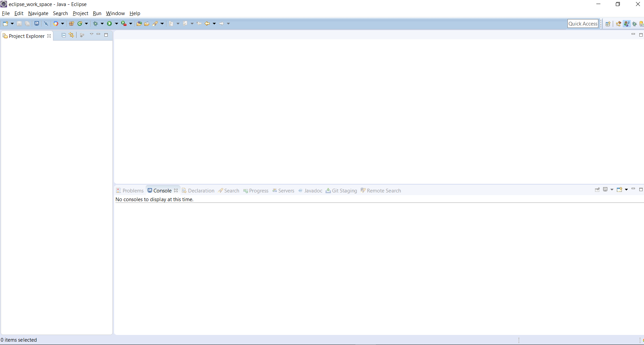Screen dimensions: 644x345
Task: Switch to the Javadoc tab
Action: pyautogui.click(x=310, y=190)
